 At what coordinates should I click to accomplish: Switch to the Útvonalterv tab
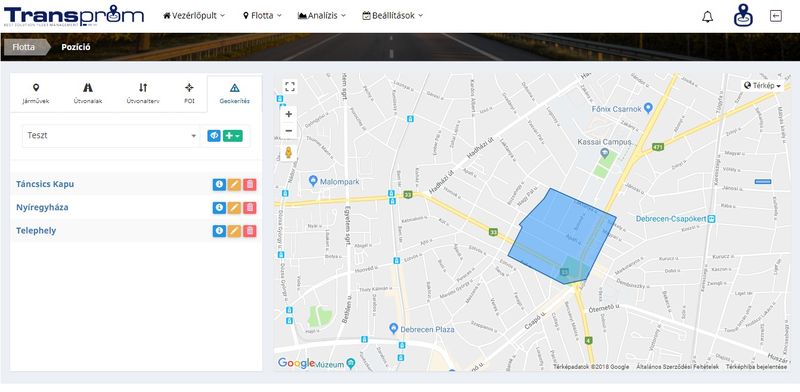[143, 93]
